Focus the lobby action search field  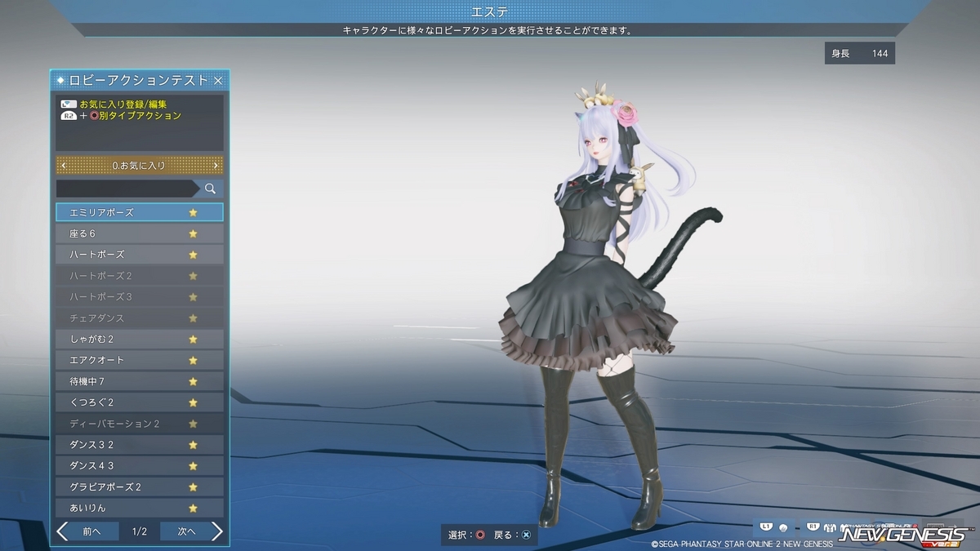pos(127,189)
